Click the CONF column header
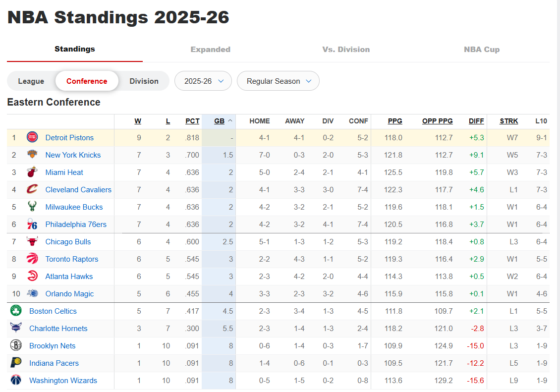Screen dimensions: 560x392 point(358,121)
